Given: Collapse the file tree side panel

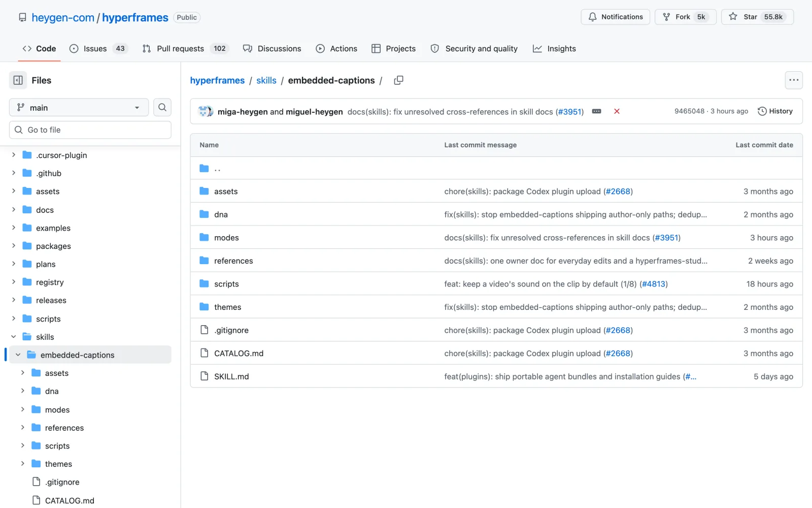Looking at the screenshot, I should click(x=18, y=80).
